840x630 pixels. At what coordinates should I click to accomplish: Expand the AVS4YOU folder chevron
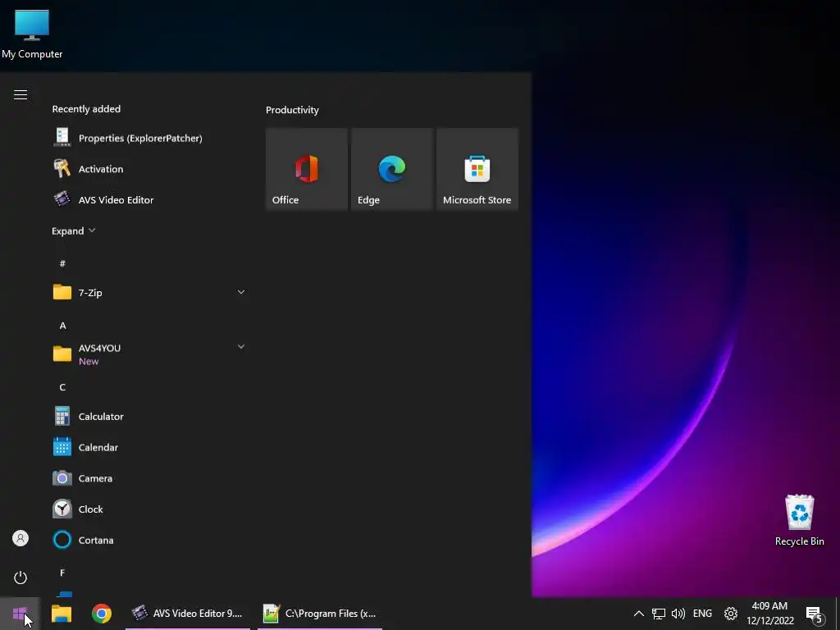[x=241, y=347]
